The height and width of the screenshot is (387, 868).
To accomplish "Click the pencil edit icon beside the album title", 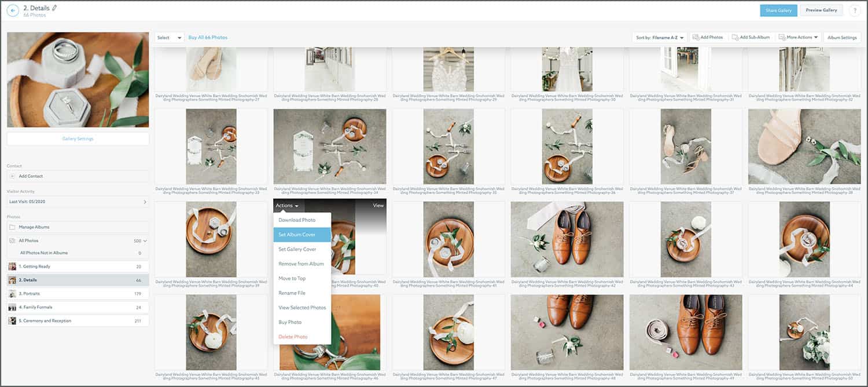I will pos(53,8).
